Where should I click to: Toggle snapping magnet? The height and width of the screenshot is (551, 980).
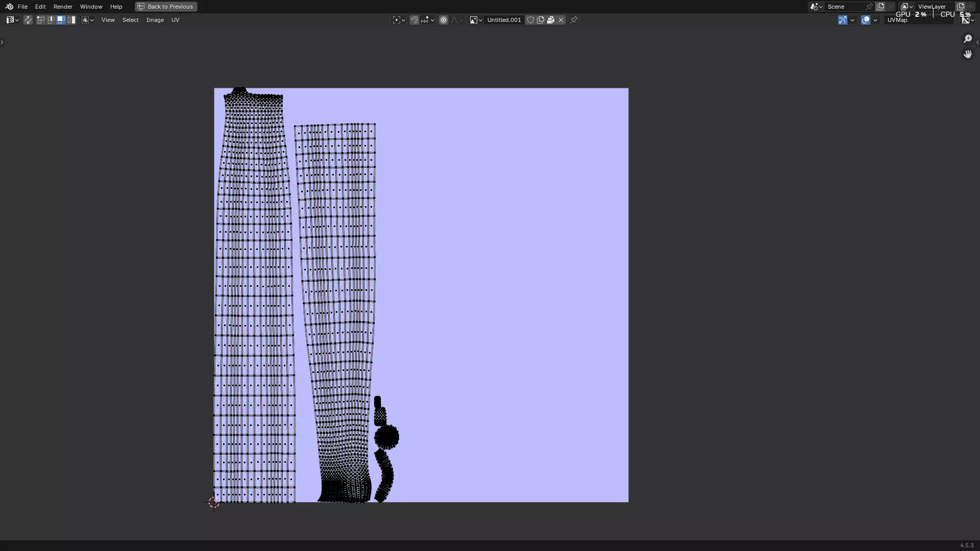(x=414, y=20)
